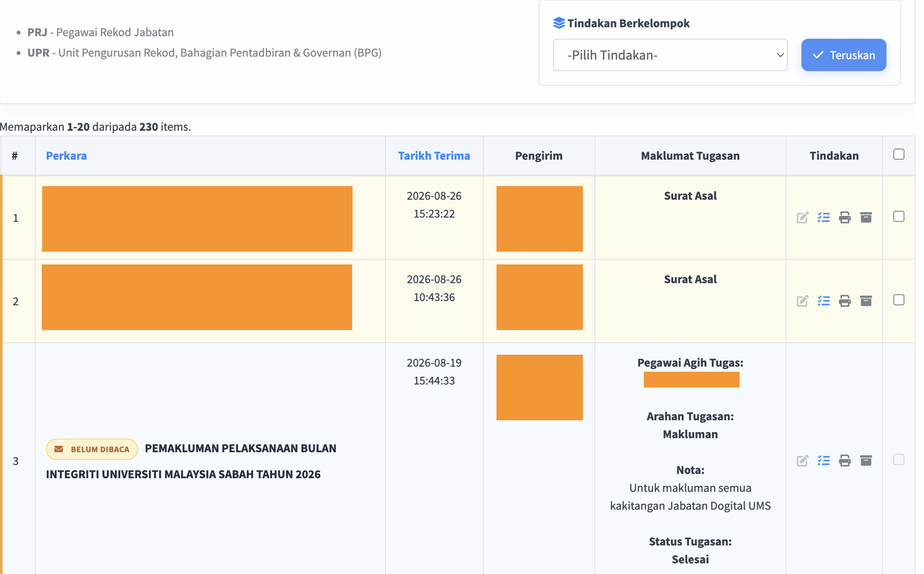Tick the checkbox for row 1

tap(899, 216)
